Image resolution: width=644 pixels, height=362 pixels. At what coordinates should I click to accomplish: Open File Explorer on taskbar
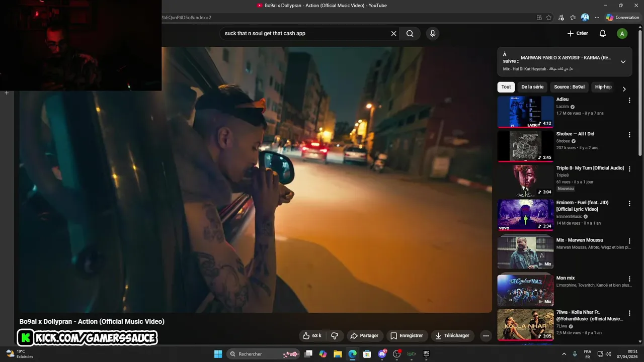tap(338, 354)
